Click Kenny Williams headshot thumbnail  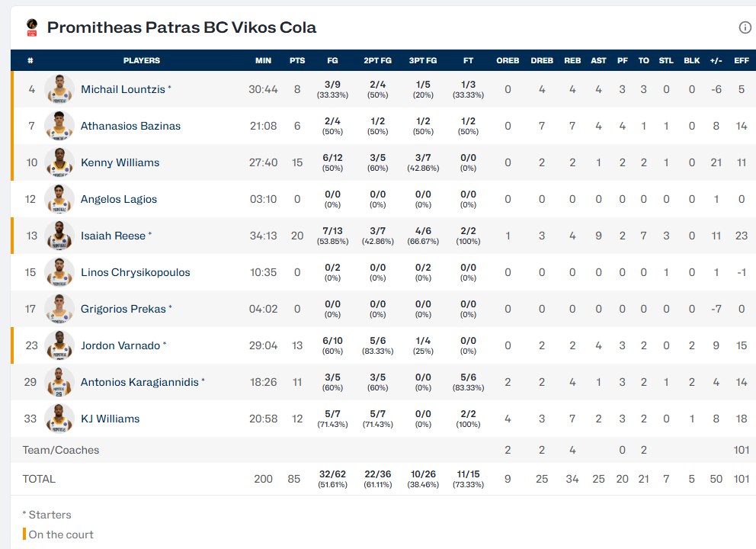click(x=59, y=162)
